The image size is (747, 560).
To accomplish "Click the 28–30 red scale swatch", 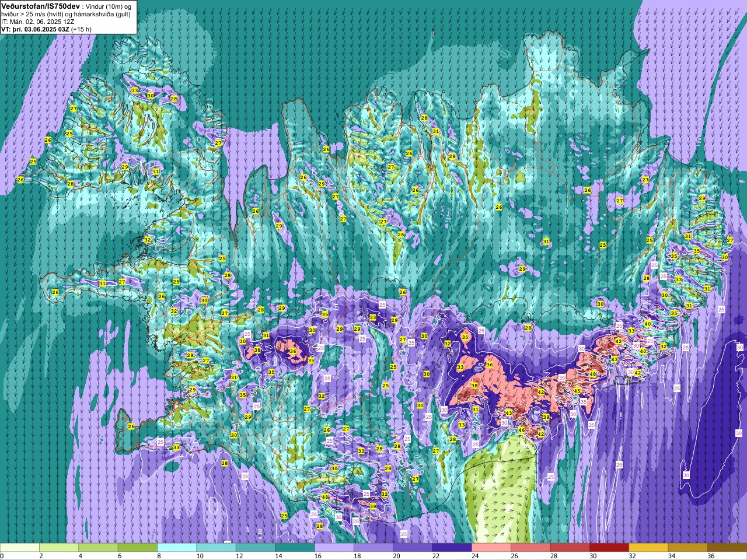I will [x=569, y=548].
